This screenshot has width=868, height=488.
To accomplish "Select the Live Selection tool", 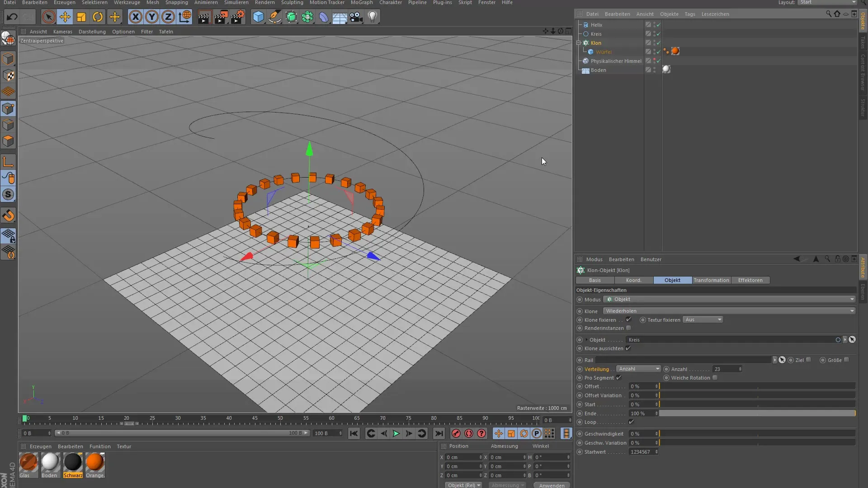I will (x=48, y=17).
